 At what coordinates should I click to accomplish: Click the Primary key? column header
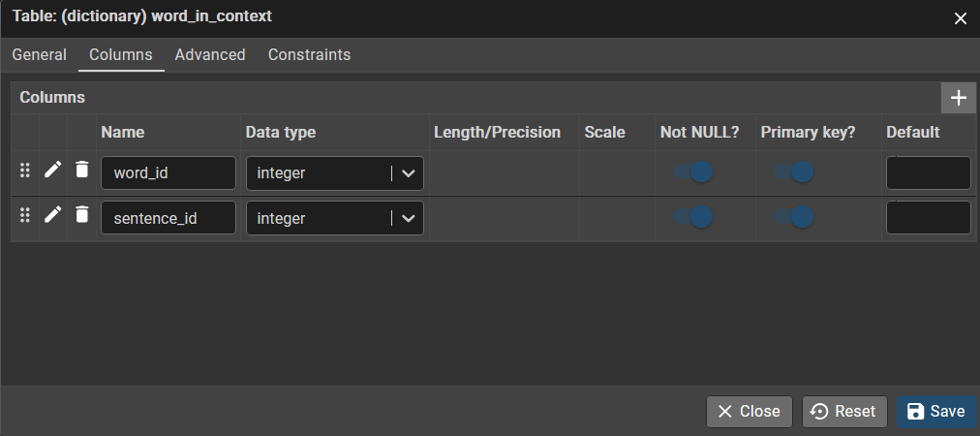click(809, 132)
